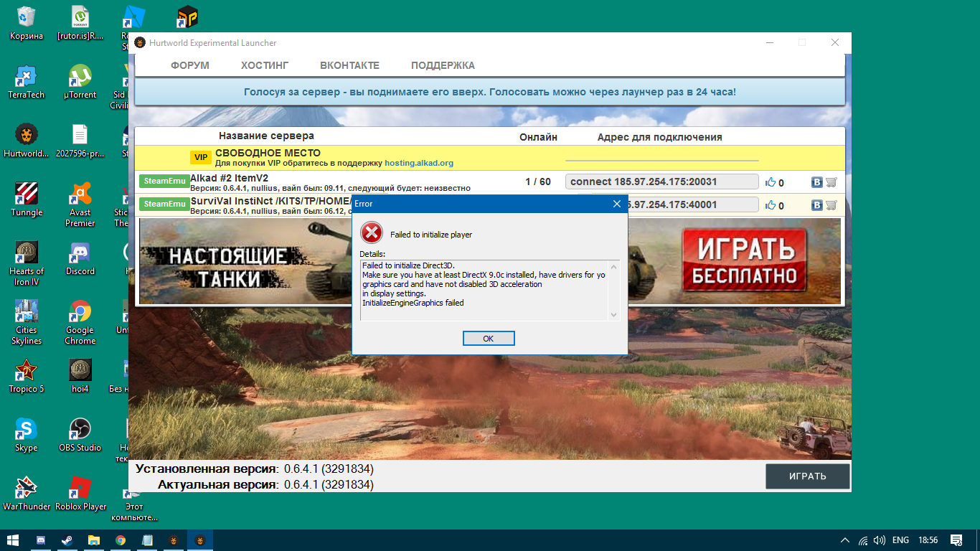980x551 pixels.
Task: Open the ФОРУМ menu item
Action: 190,65
